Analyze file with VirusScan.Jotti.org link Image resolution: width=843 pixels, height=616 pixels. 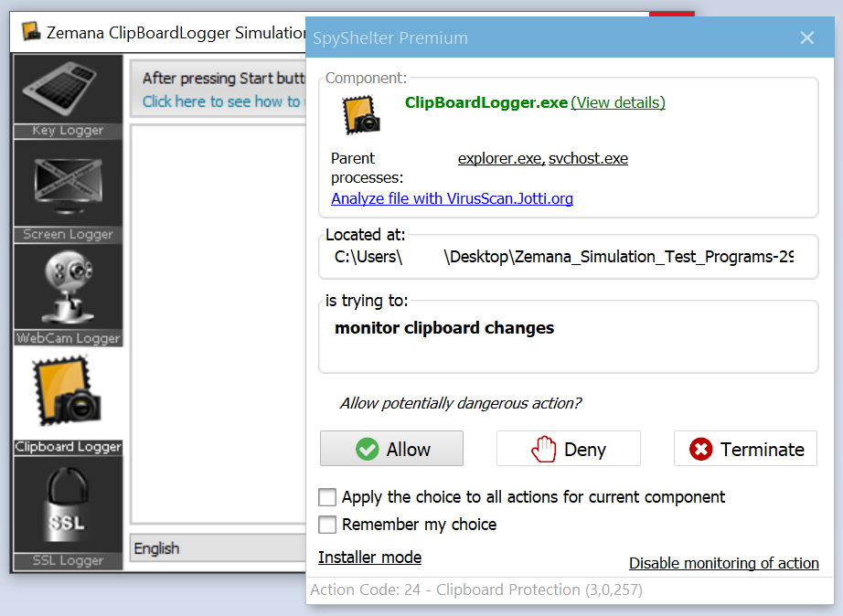pos(453,198)
